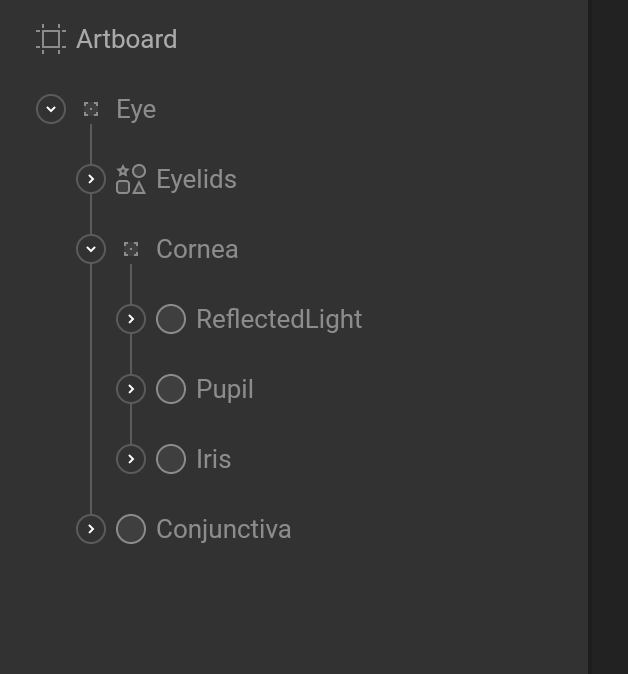Expand the Iris item
Screen dimensions: 628x674
(131, 459)
